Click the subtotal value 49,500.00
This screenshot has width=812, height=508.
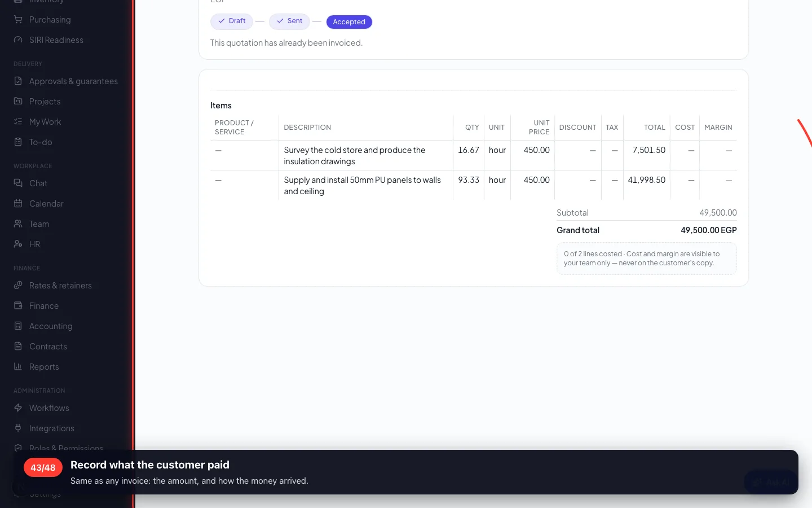[718, 213]
